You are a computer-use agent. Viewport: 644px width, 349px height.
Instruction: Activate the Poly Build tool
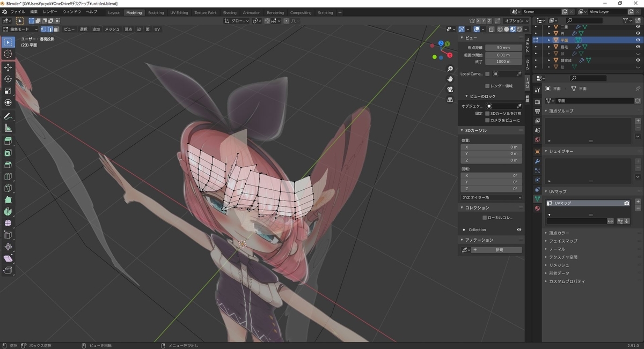[x=8, y=200]
